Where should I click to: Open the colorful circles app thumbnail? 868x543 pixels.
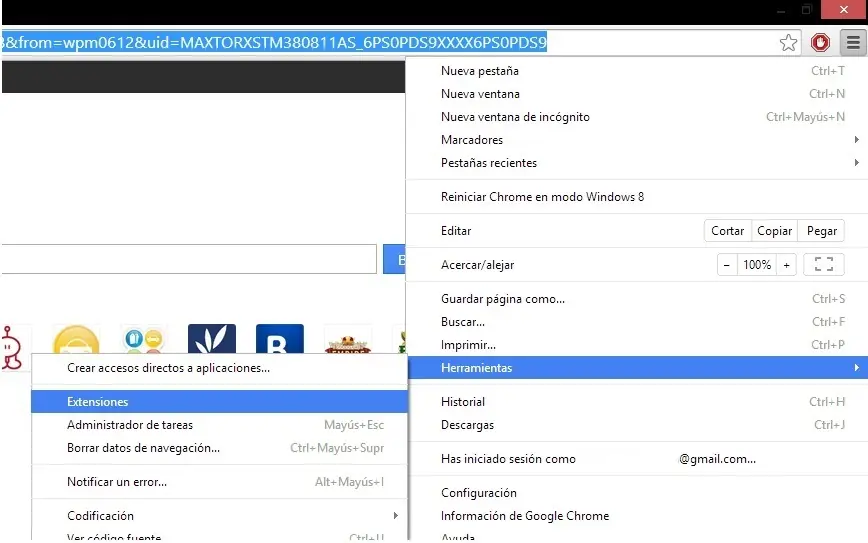(144, 339)
